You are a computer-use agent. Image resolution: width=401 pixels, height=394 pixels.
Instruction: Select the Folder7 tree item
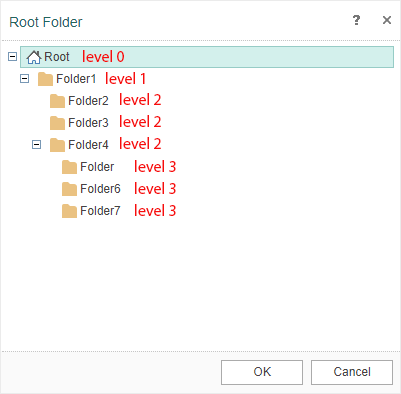click(x=100, y=211)
